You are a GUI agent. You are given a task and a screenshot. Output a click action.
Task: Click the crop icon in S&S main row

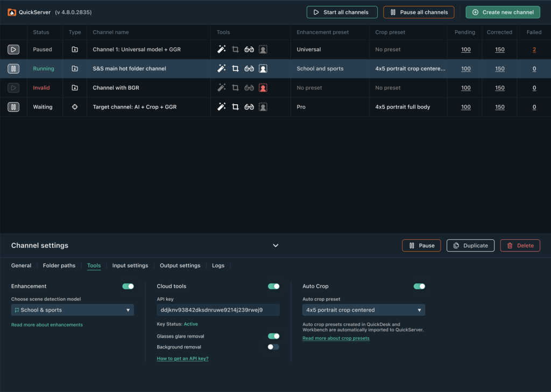point(236,68)
